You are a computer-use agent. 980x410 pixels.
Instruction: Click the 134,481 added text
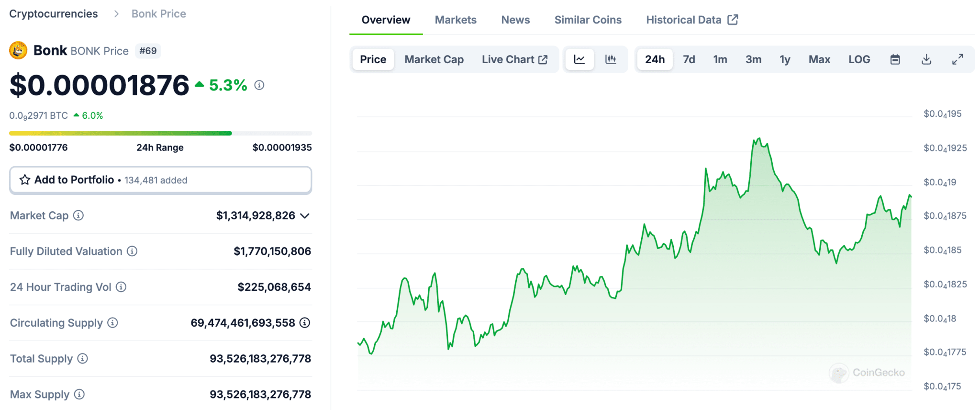click(x=156, y=181)
